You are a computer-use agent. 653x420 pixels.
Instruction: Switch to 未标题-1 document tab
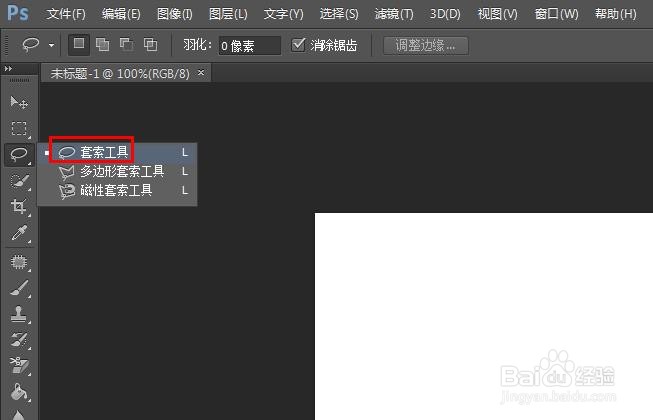(120, 74)
